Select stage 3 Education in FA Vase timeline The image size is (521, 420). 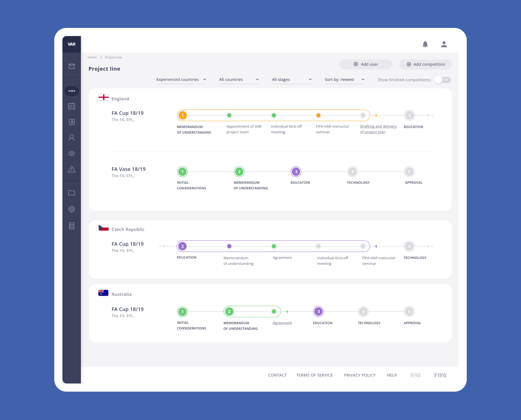coord(296,172)
